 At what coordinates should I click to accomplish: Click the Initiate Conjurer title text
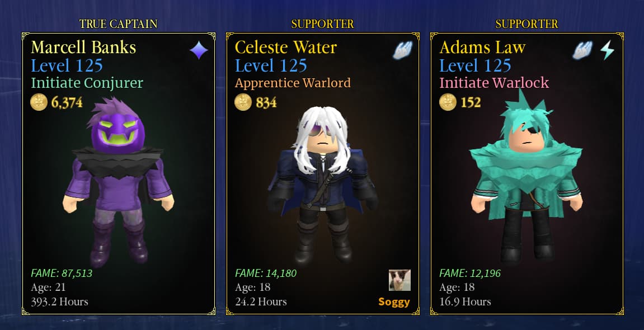87,83
